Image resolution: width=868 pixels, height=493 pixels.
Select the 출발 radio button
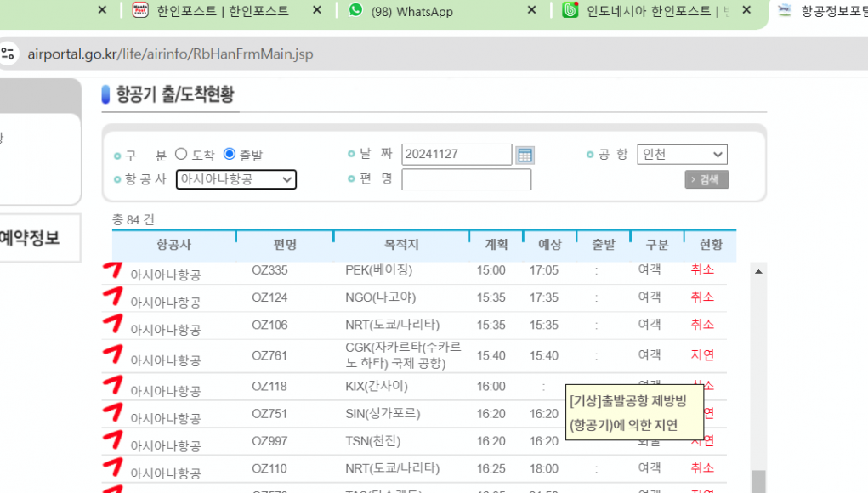(230, 154)
